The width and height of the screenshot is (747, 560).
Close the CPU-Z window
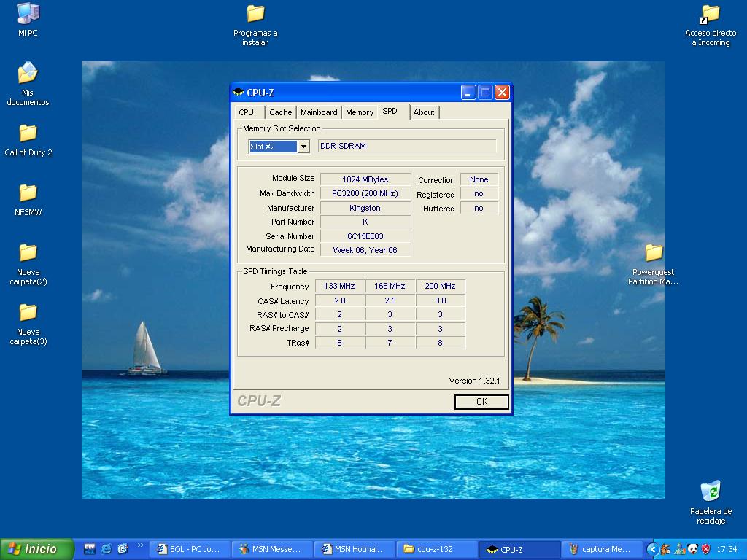pyautogui.click(x=502, y=93)
